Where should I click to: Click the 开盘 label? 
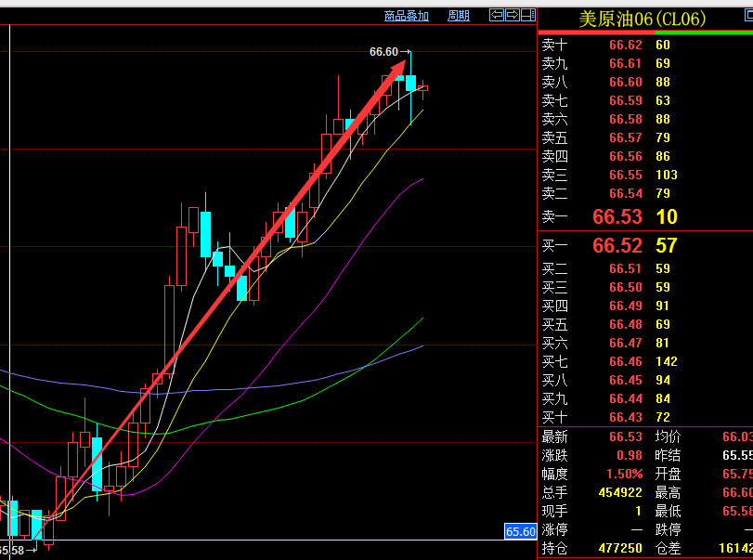coord(668,474)
